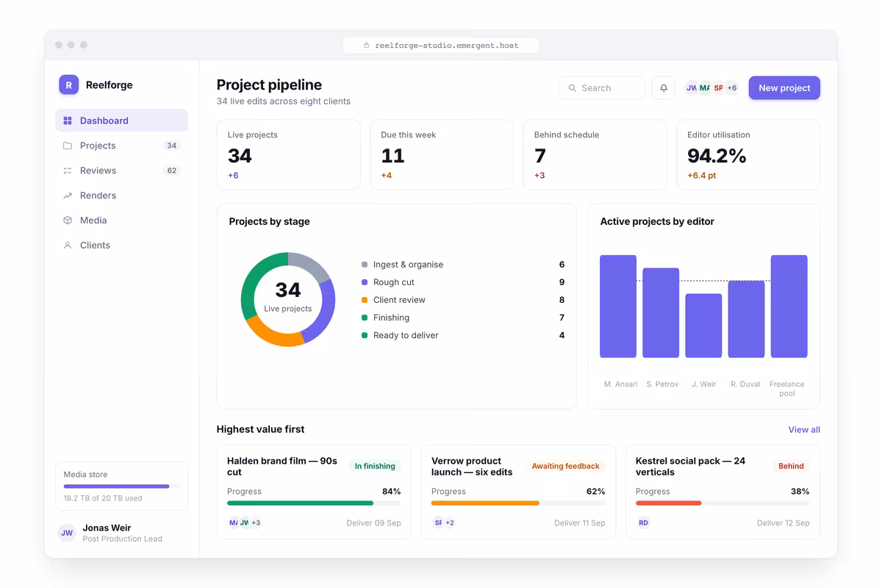
Task: Open the Dashboard grid icon in sidebar
Action: click(x=68, y=121)
